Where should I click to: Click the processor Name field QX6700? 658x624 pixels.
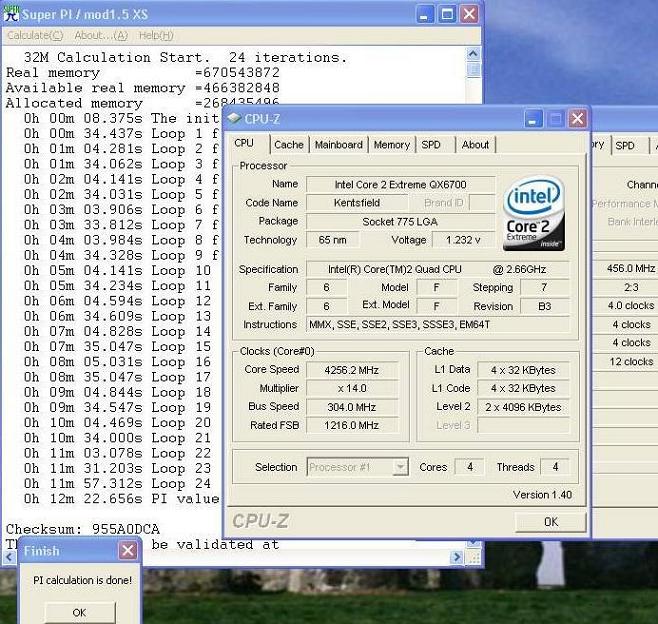tap(400, 185)
